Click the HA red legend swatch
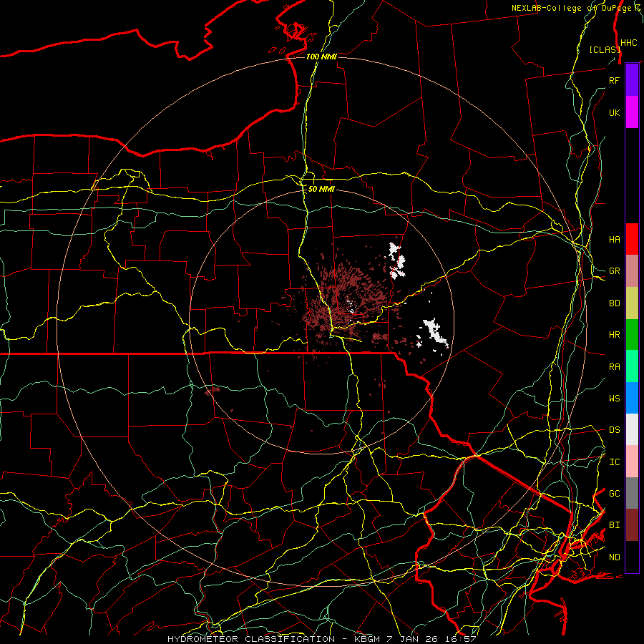Image resolution: width=644 pixels, height=644 pixels. (x=632, y=239)
